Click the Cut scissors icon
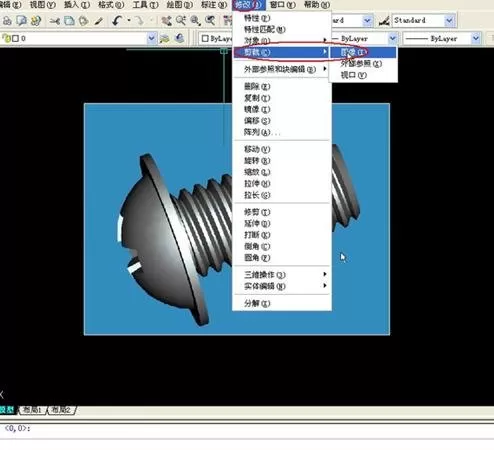 click(55, 21)
